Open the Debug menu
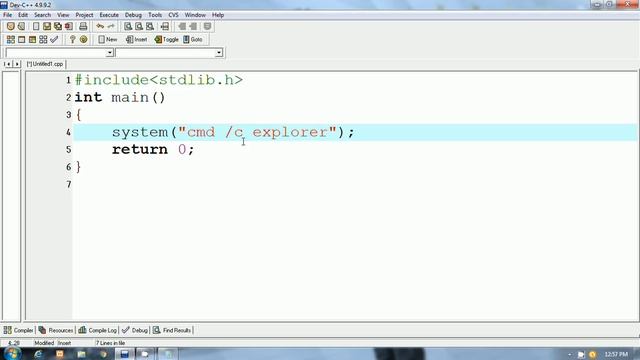 pos(133,15)
